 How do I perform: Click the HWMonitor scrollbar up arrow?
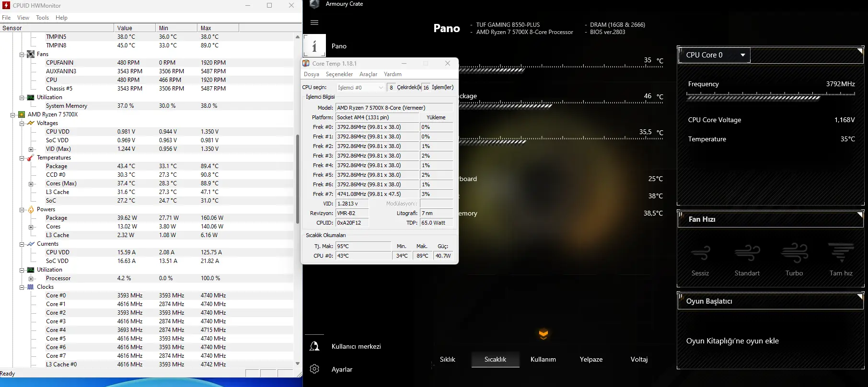click(298, 37)
